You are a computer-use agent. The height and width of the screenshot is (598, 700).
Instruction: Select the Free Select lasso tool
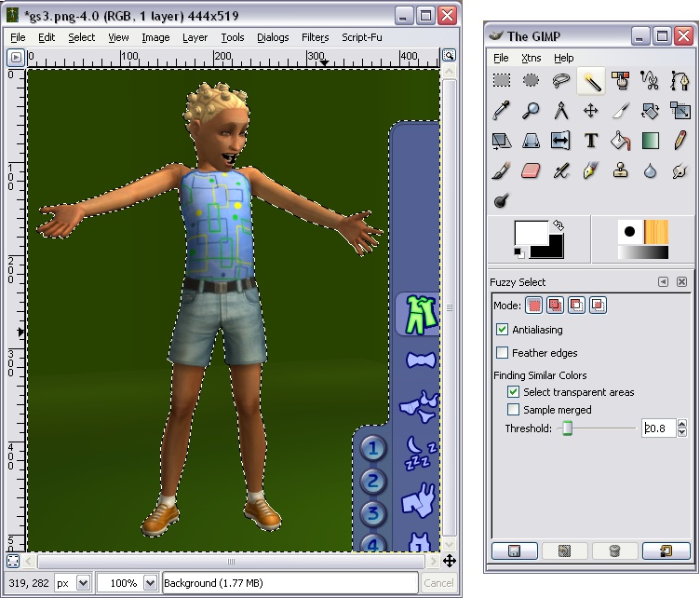pos(560,81)
